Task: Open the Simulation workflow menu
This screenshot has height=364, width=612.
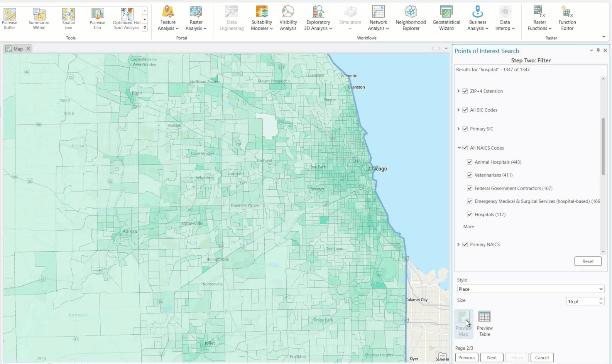Action: pos(350,18)
